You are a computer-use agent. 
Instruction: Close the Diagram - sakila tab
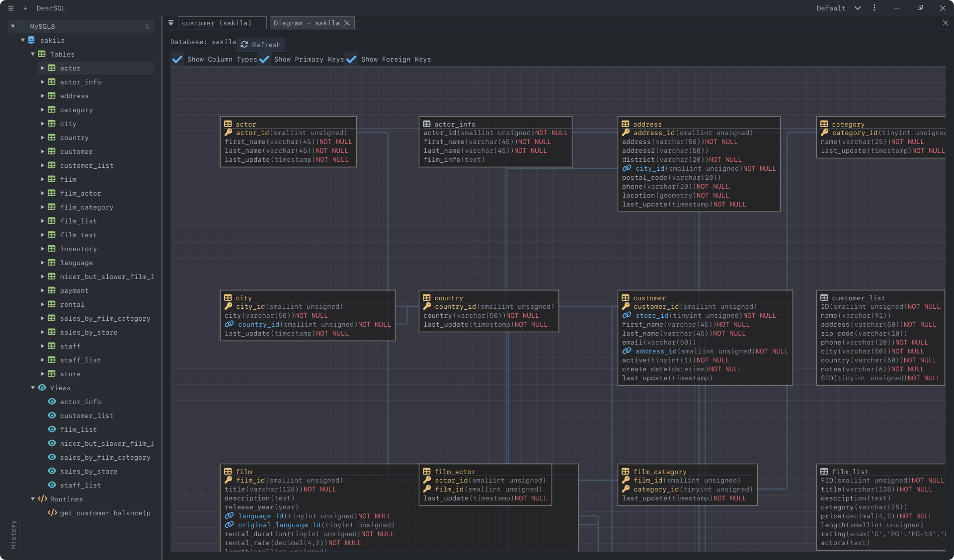pos(347,23)
